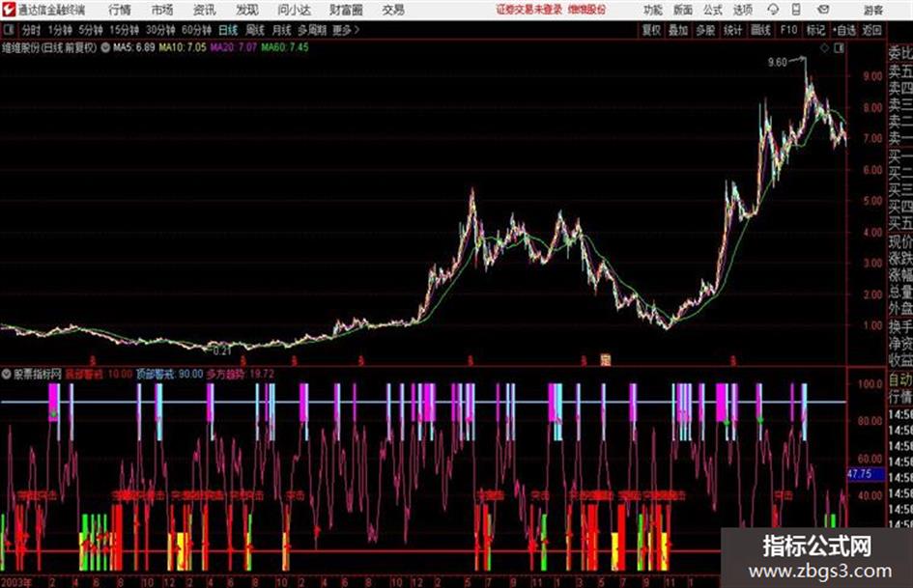Open the 选项 menu
Screen dimensions: 913x588
click(x=743, y=10)
